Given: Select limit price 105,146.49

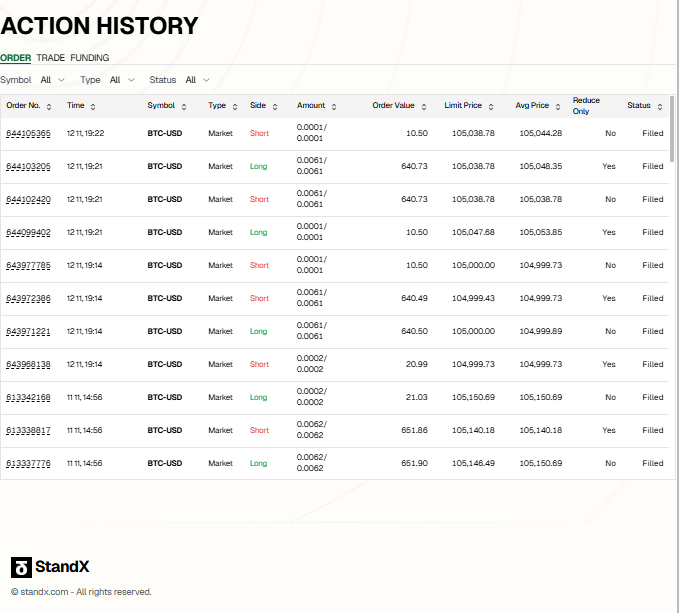Looking at the screenshot, I should (x=473, y=463).
